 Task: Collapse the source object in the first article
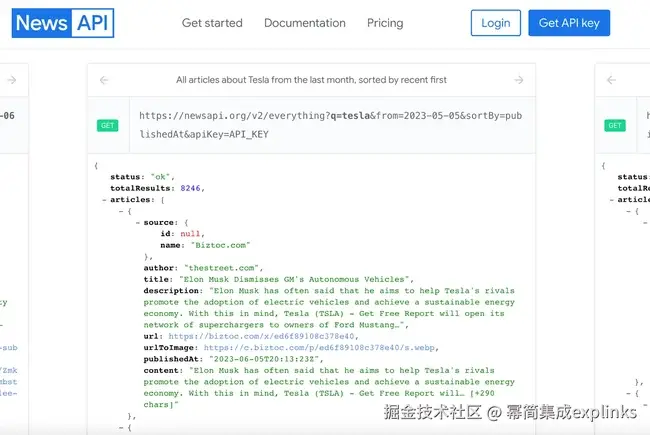pos(138,223)
